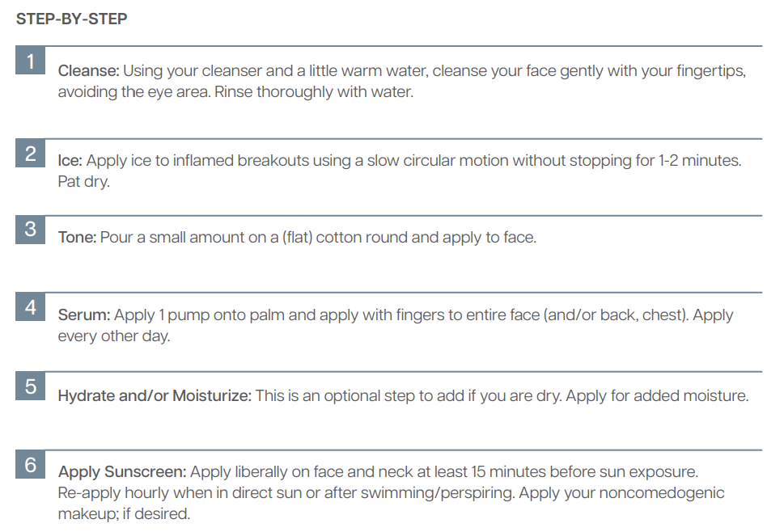Click the Apply Sunscreen label
Screen dimensions: 784x532
[x=122, y=472]
